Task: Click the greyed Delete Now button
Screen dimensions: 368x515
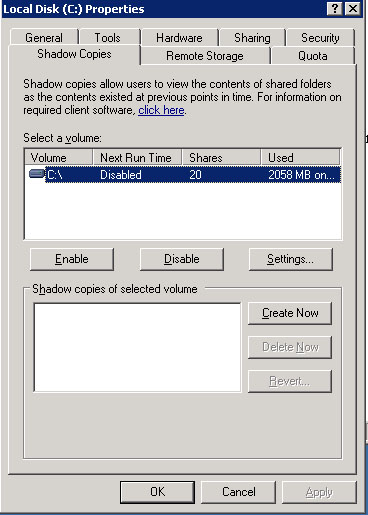Action: pyautogui.click(x=290, y=347)
